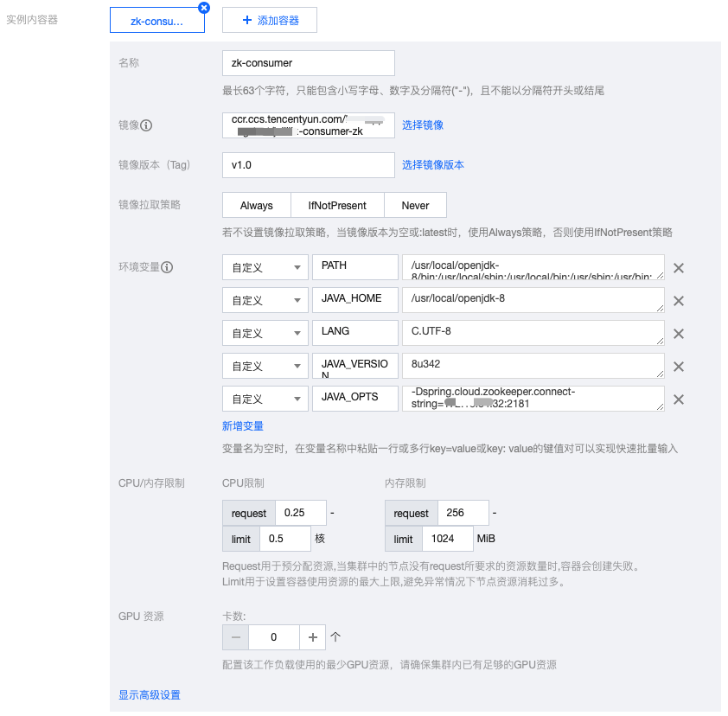Viewport: 728px width, 716px height.
Task: Remove the zk-consumer container tab
Action: (x=204, y=8)
